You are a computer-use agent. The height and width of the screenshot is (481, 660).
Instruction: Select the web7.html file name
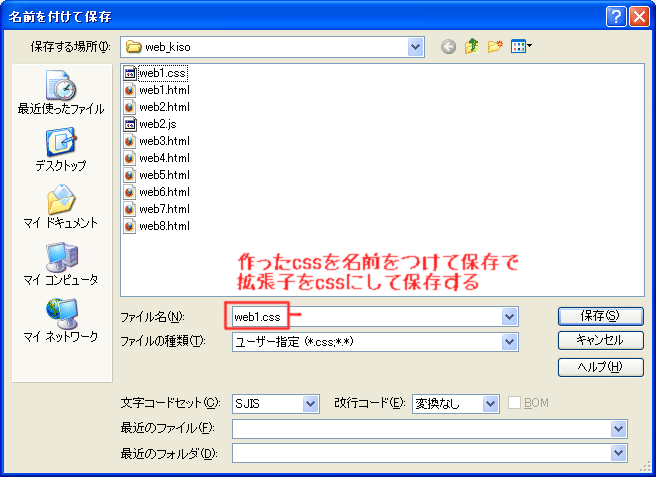tap(165, 209)
